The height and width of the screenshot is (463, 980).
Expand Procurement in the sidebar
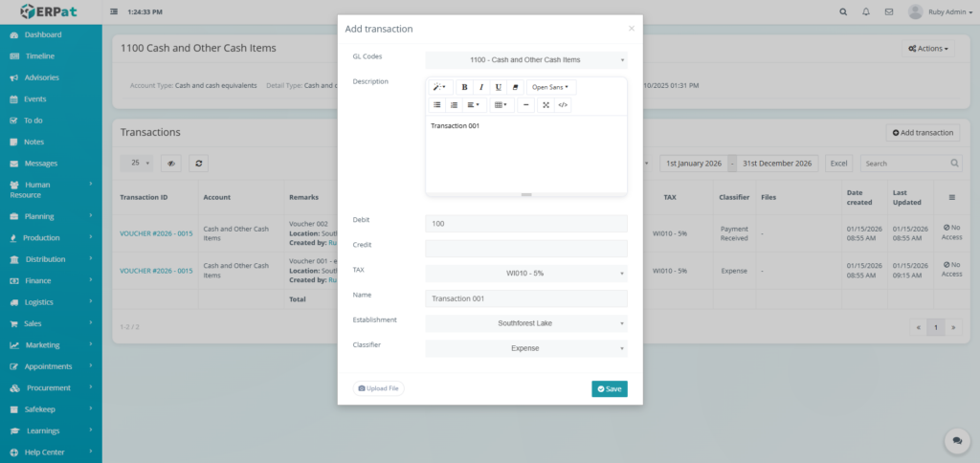click(x=52, y=388)
